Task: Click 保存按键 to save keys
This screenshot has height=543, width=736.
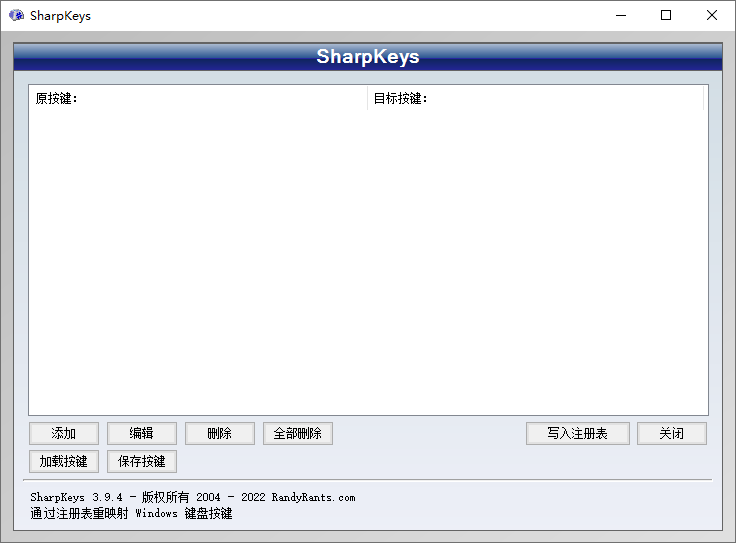Action: tap(142, 461)
